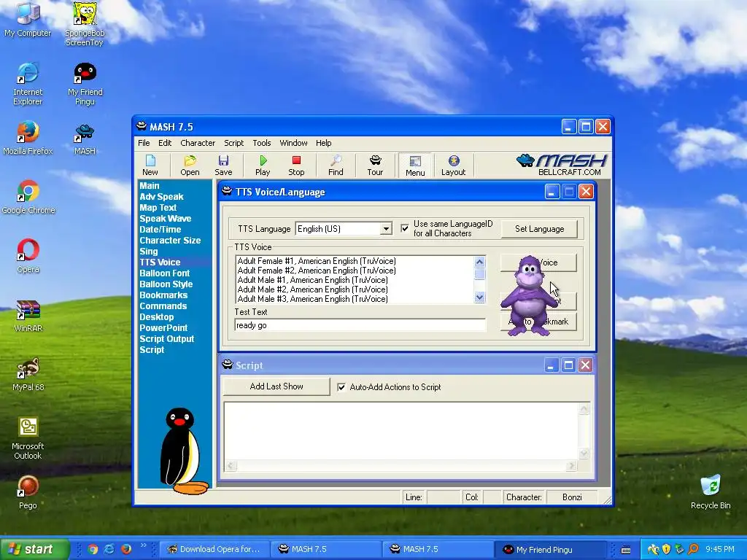This screenshot has height=560, width=747.
Task: Start the script with the Play button
Action: 263,166
